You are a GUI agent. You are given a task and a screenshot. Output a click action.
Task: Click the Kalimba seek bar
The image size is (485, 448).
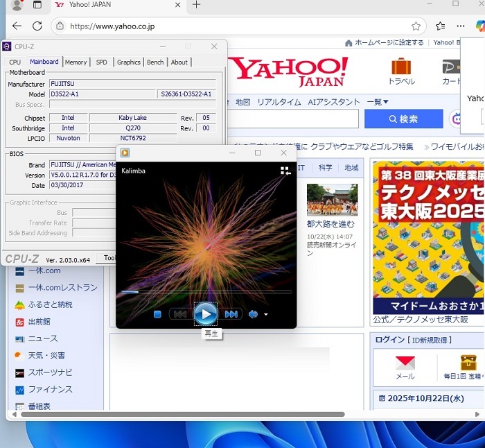[206, 292]
